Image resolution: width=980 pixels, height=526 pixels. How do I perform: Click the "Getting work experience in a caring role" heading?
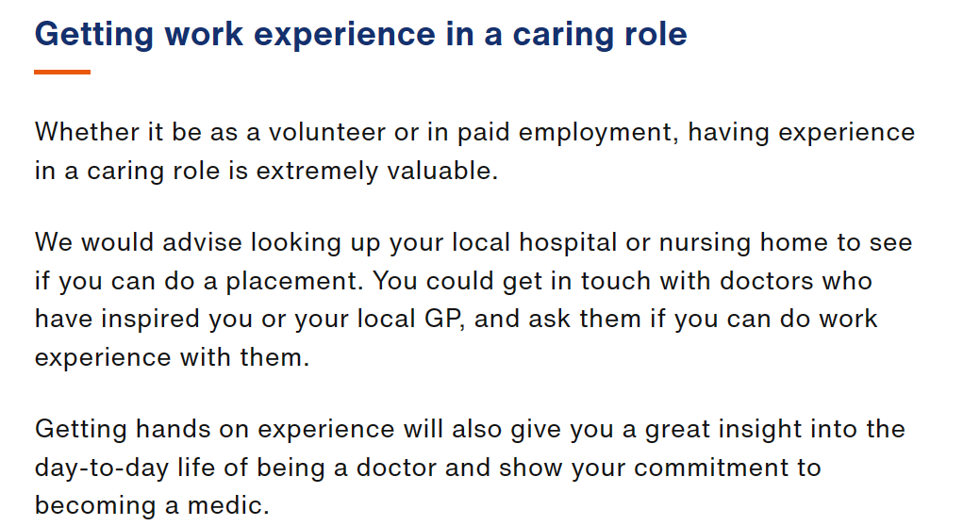tap(360, 34)
